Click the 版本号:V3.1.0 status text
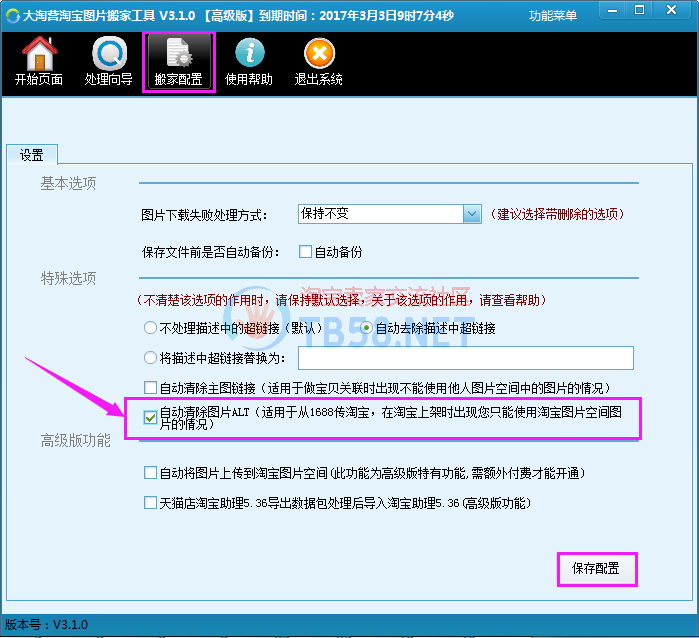The image size is (699, 638). coord(46,625)
